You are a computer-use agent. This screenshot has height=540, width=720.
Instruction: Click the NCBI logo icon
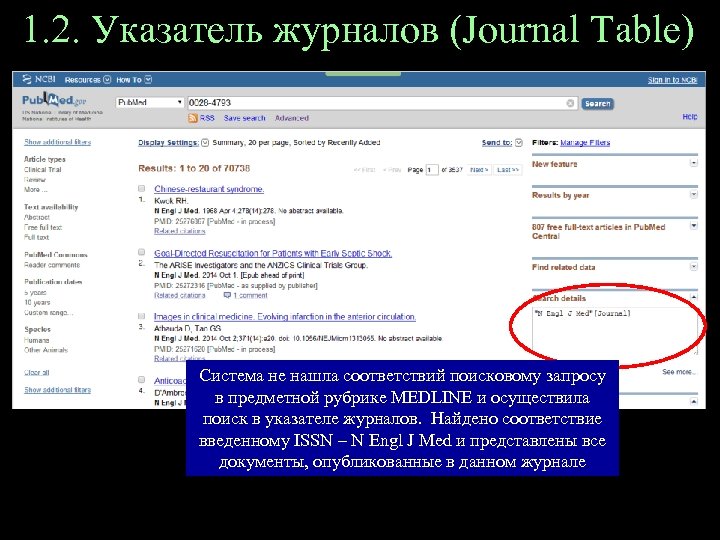27,79
